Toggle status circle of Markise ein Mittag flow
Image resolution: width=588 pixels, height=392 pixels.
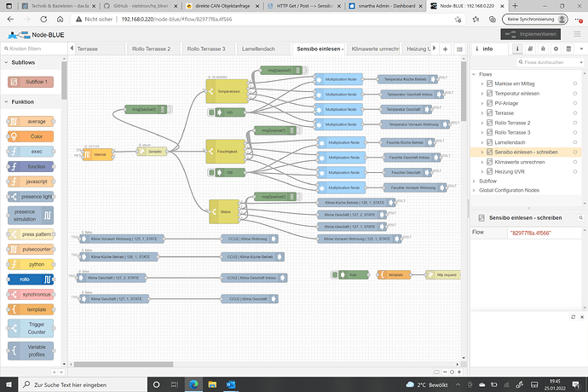point(576,83)
